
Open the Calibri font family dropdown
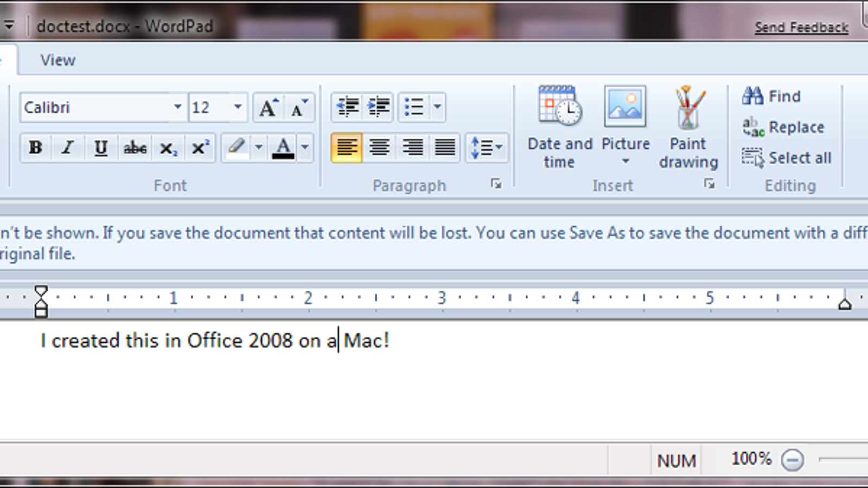coord(177,107)
